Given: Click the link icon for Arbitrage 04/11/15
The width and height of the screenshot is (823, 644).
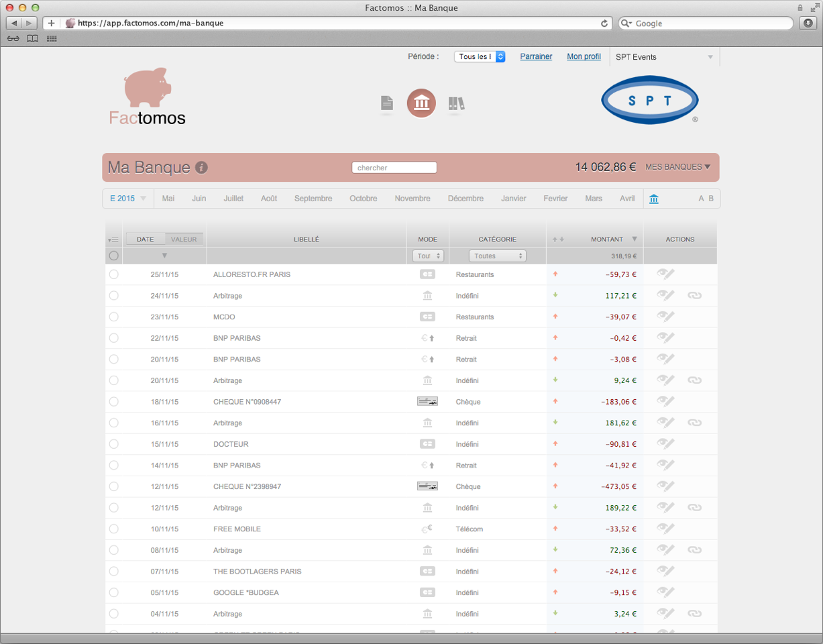Looking at the screenshot, I should pyautogui.click(x=694, y=614).
